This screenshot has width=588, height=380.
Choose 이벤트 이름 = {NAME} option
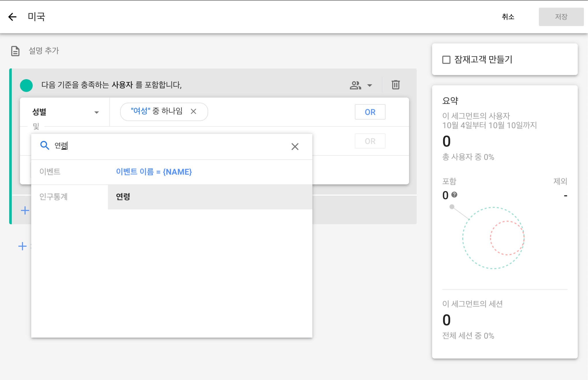[x=154, y=172]
